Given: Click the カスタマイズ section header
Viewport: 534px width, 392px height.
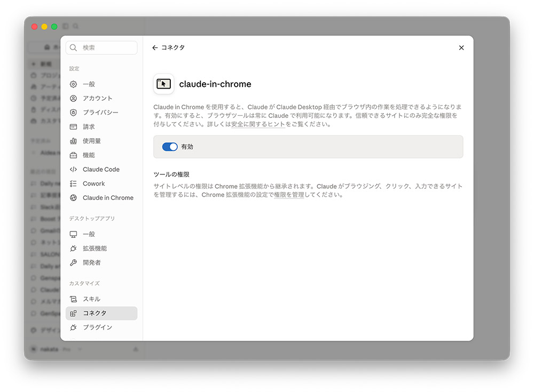Looking at the screenshot, I should click(x=84, y=283).
